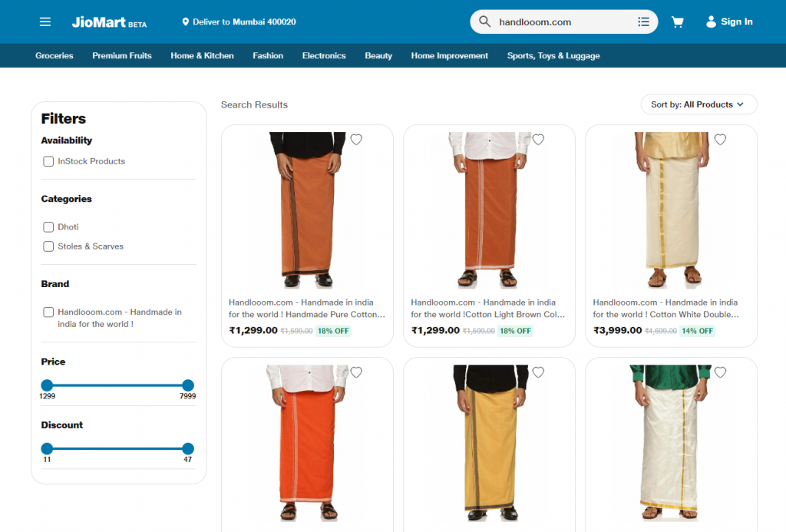This screenshot has width=786, height=532.
Task: Select the Handlooom.com brand filter
Action: [x=48, y=312]
